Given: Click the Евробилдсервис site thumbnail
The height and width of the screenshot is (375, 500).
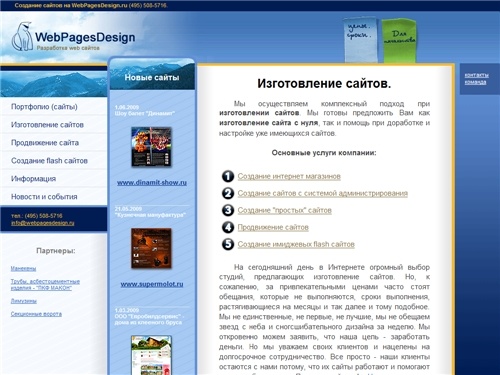Looking at the screenshot, I should (151, 355).
